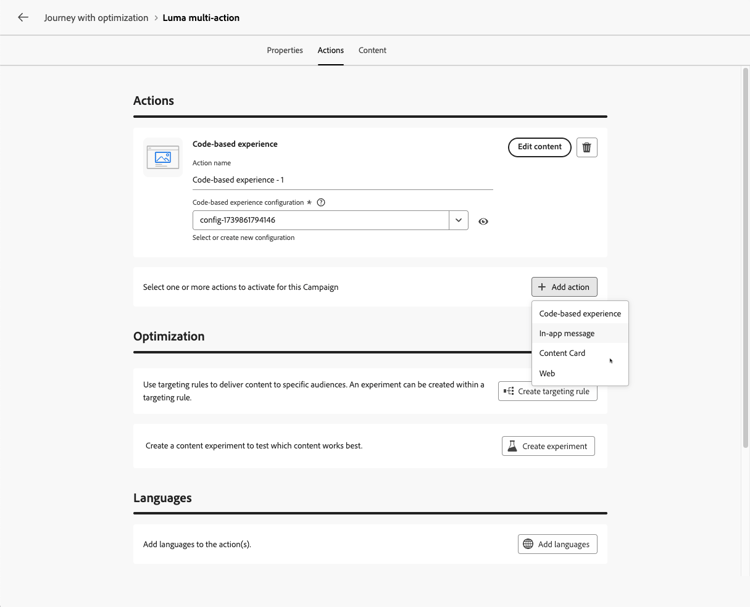The image size is (750, 607).
Task: Click the Add languages button
Action: (557, 544)
